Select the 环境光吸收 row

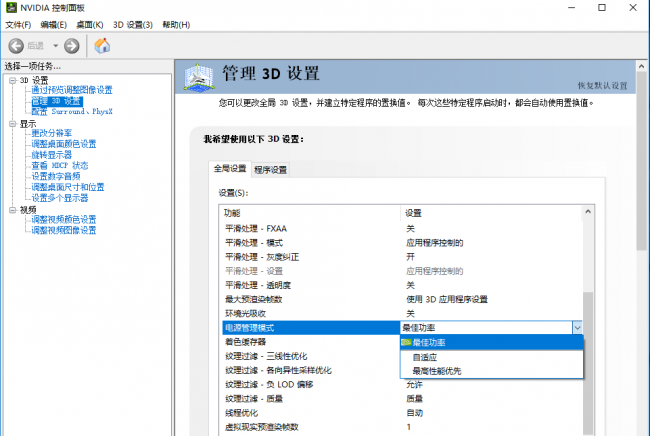[x=402, y=314]
